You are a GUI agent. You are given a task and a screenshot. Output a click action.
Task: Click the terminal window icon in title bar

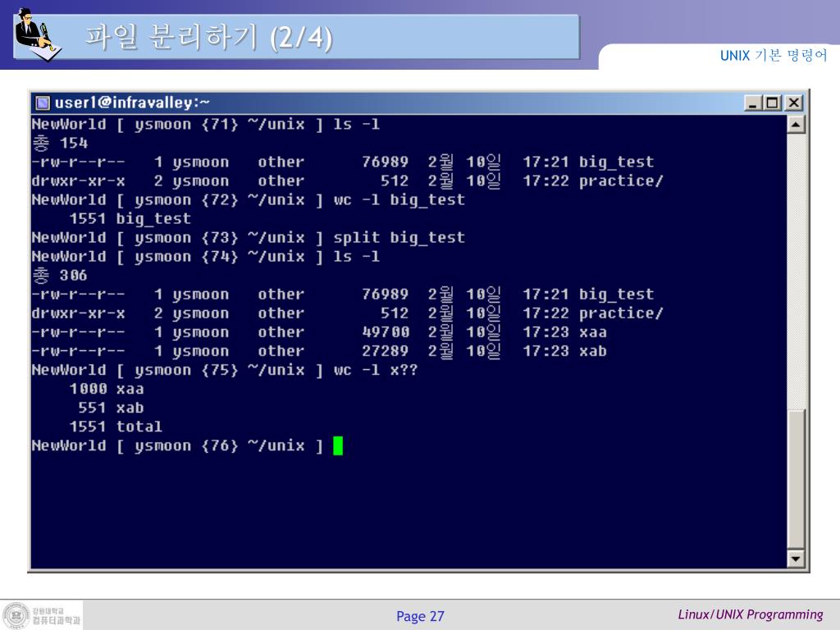[x=43, y=103]
